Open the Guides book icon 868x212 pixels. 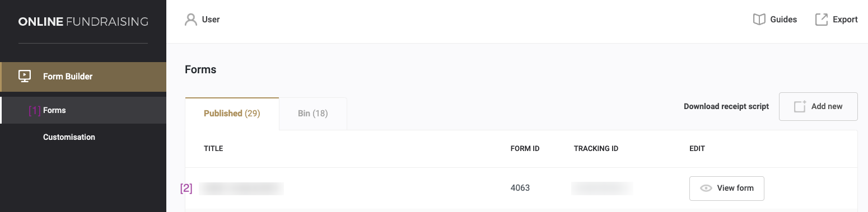759,20
